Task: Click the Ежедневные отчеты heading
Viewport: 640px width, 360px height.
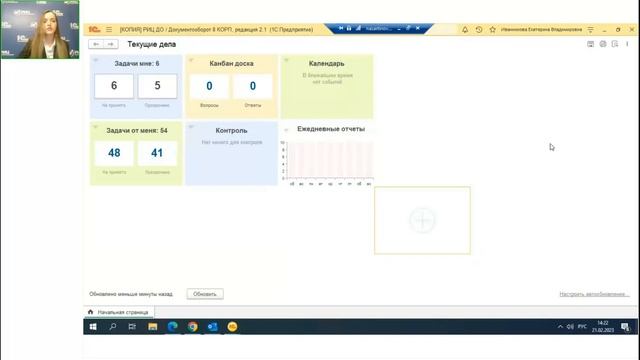Action: pyautogui.click(x=331, y=129)
